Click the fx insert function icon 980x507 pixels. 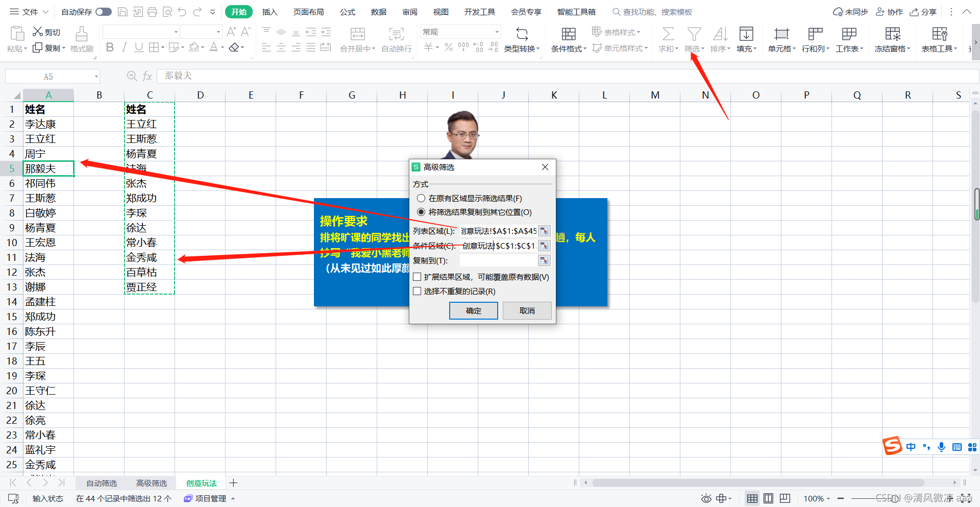point(147,76)
